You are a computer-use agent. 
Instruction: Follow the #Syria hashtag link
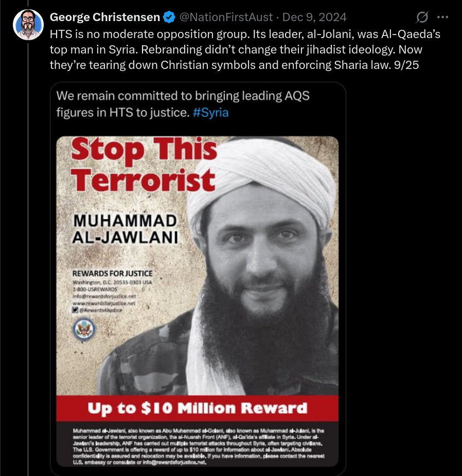210,113
